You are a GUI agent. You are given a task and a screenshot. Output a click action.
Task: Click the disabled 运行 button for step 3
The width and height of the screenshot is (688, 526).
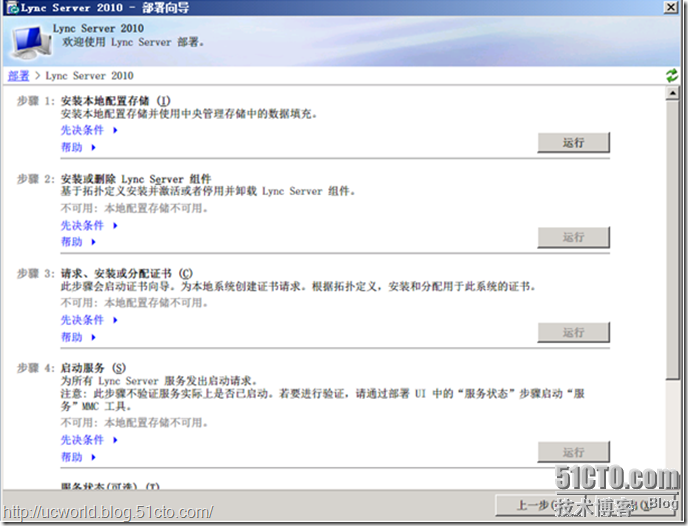point(573,333)
